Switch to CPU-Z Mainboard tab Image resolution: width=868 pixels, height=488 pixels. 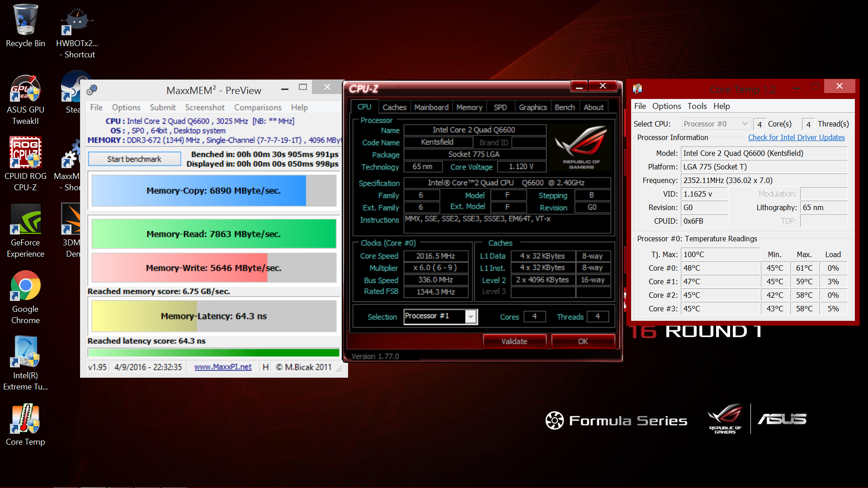pyautogui.click(x=431, y=107)
